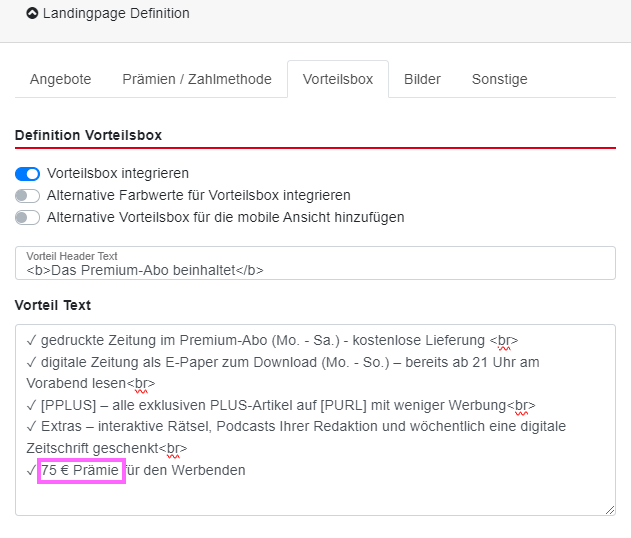Open the Prämien / Zahlmethode tab
The width and height of the screenshot is (631, 538).
pos(197,79)
